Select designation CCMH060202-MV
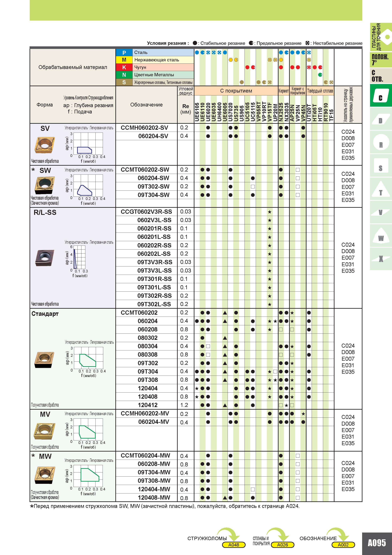 click(x=145, y=413)
